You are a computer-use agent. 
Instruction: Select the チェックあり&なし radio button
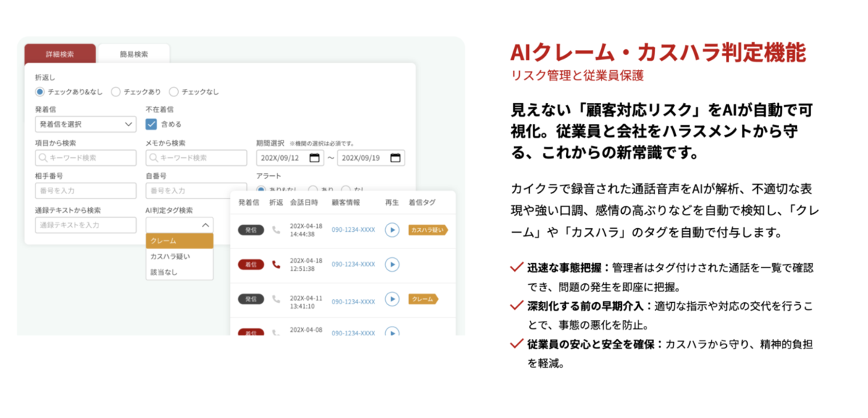pos(40,92)
